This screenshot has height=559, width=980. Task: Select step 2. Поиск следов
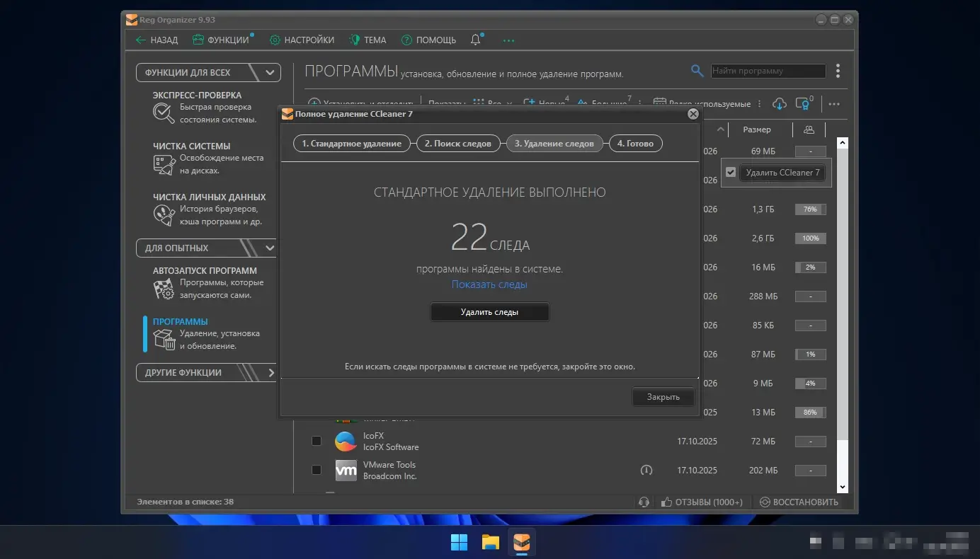click(457, 144)
